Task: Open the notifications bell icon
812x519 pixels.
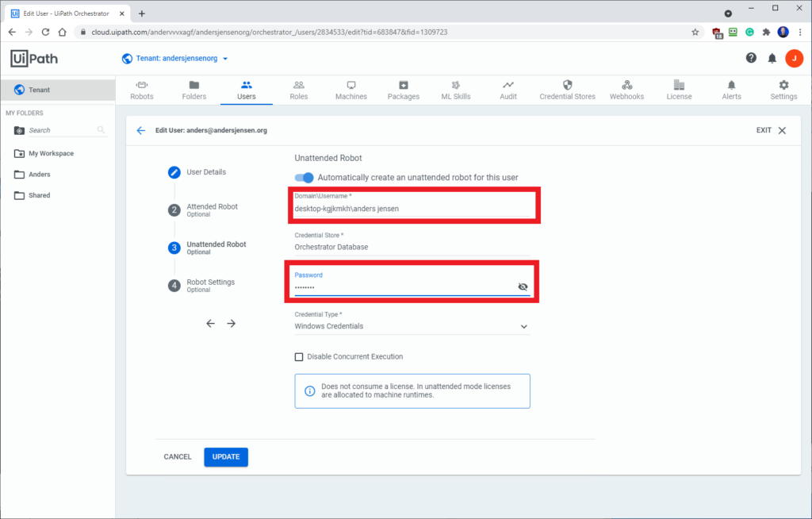Action: [x=772, y=59]
